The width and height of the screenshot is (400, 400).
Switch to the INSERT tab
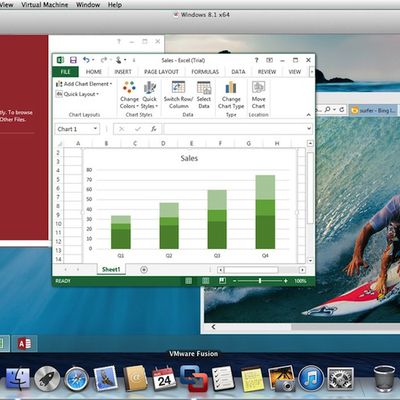(123, 72)
